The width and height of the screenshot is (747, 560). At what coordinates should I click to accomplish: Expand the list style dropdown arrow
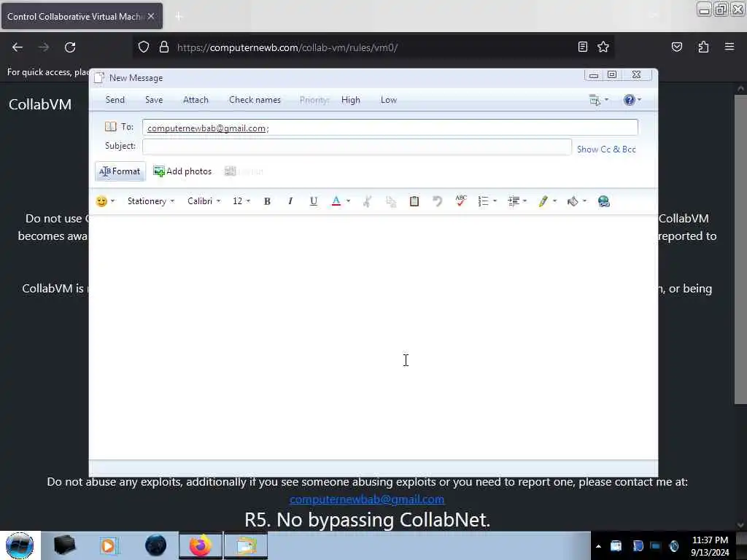coord(495,201)
